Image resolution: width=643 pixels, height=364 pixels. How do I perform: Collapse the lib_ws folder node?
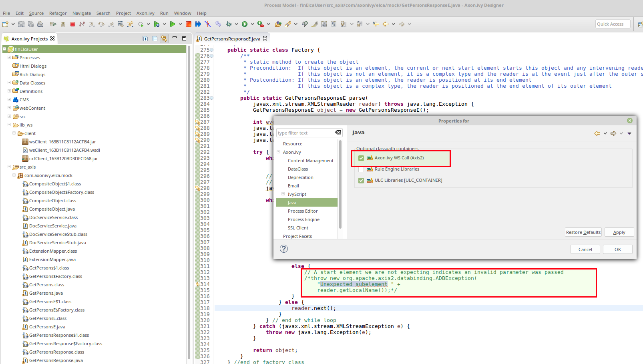click(9, 125)
